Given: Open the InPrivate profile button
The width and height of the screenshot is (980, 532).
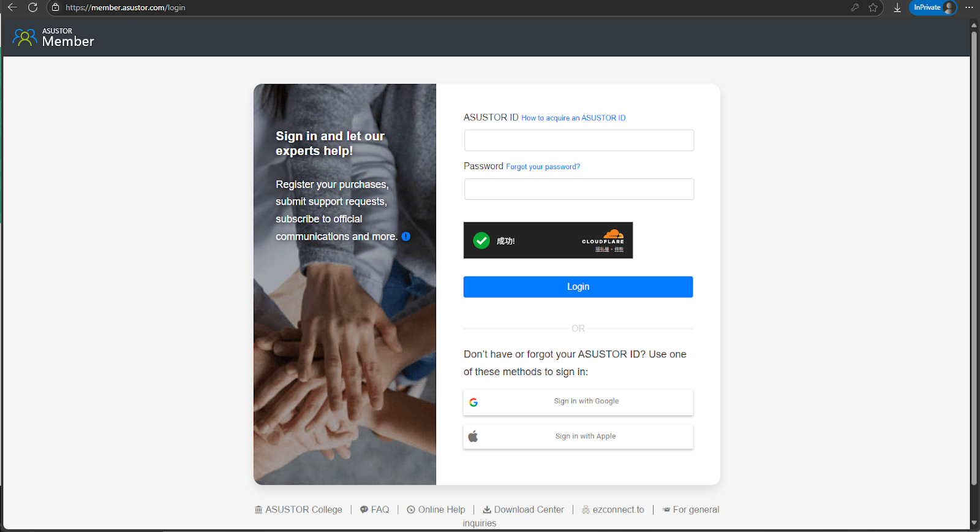Looking at the screenshot, I should tap(933, 7).
